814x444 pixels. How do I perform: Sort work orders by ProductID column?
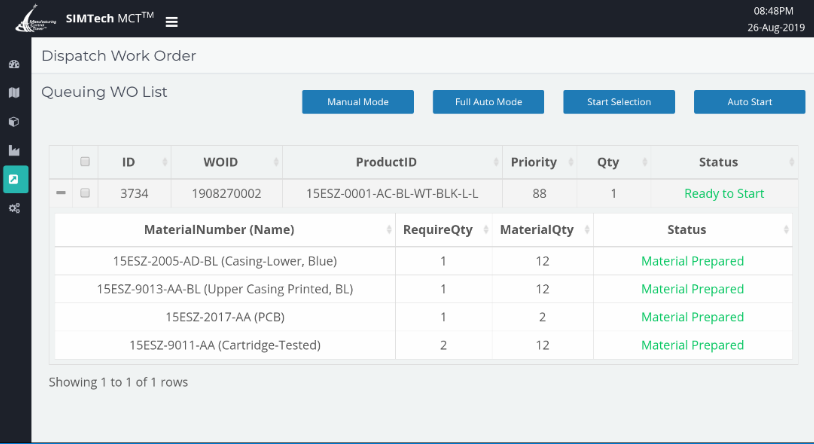(x=392, y=162)
